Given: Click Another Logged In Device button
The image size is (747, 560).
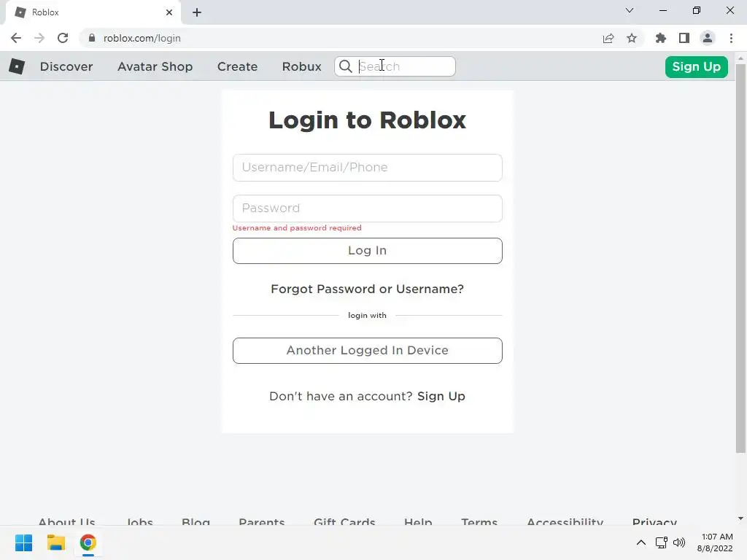Looking at the screenshot, I should click(x=368, y=351).
